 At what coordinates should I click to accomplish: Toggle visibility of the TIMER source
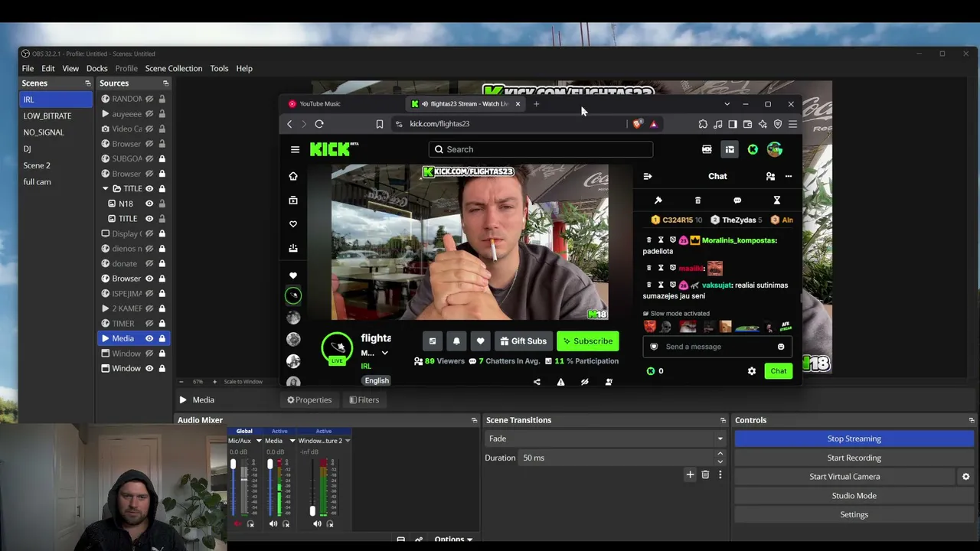click(149, 324)
